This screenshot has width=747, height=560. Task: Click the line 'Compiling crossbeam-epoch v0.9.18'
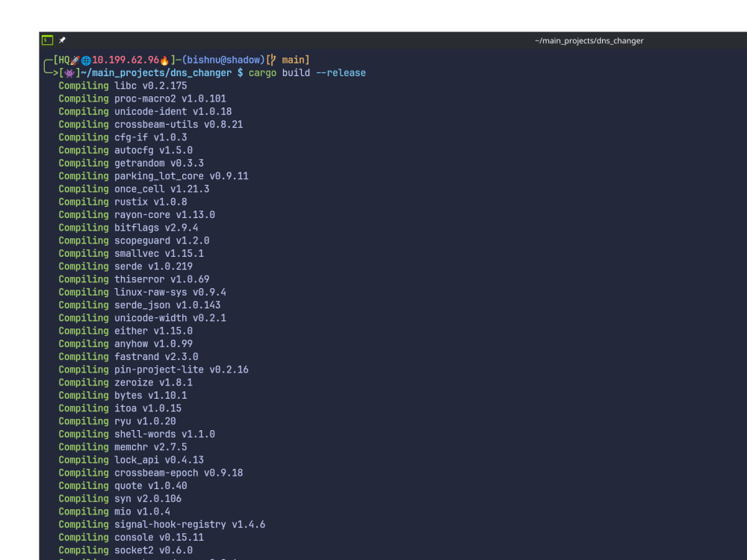coord(151,473)
